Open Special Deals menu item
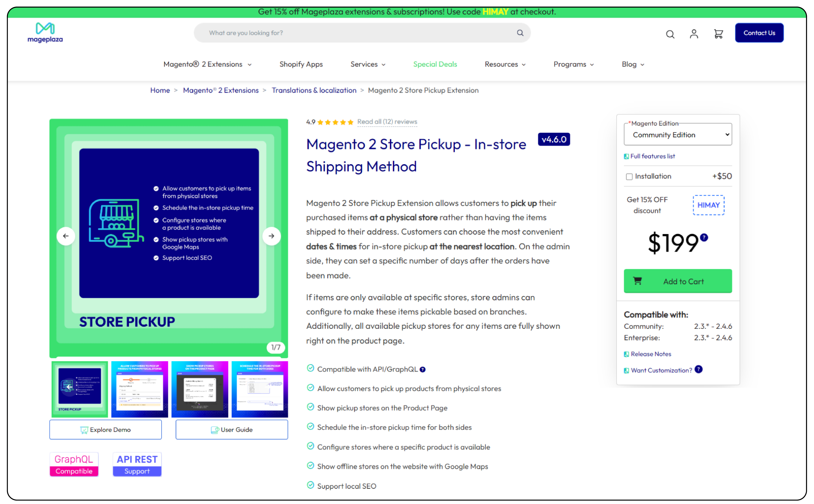Image resolution: width=814 pixels, height=504 pixels. pos(435,64)
